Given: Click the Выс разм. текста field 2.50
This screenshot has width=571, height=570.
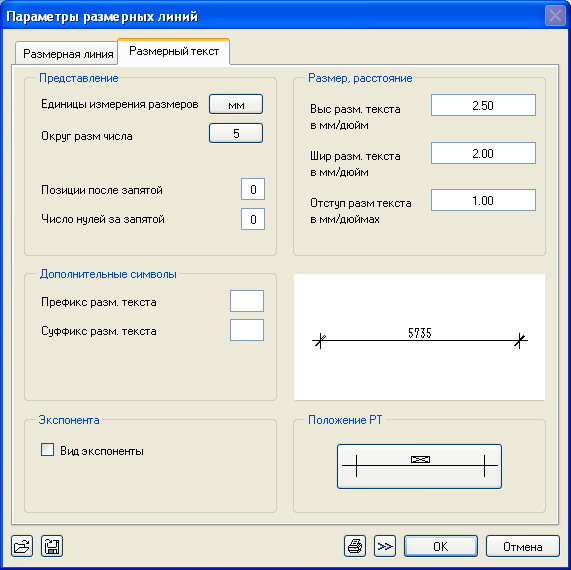Looking at the screenshot, I should 483,105.
